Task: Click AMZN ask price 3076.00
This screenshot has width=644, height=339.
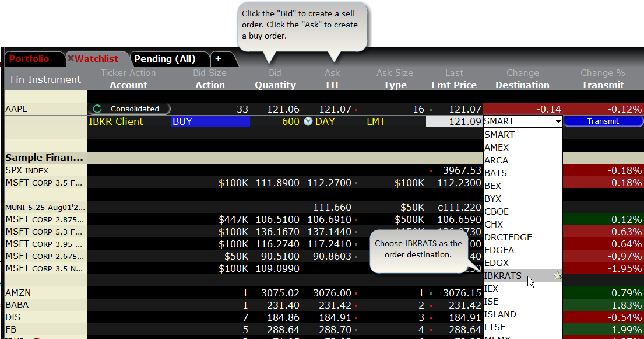Action: click(x=332, y=293)
